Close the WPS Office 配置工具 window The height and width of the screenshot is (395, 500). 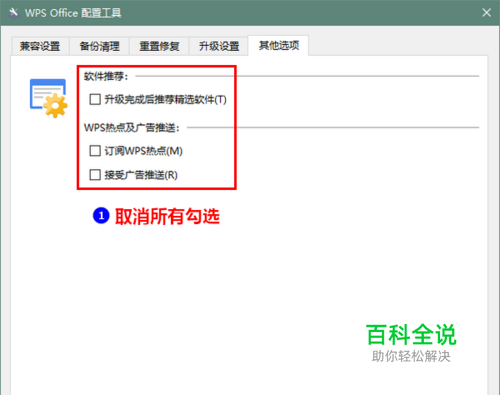click(x=486, y=13)
